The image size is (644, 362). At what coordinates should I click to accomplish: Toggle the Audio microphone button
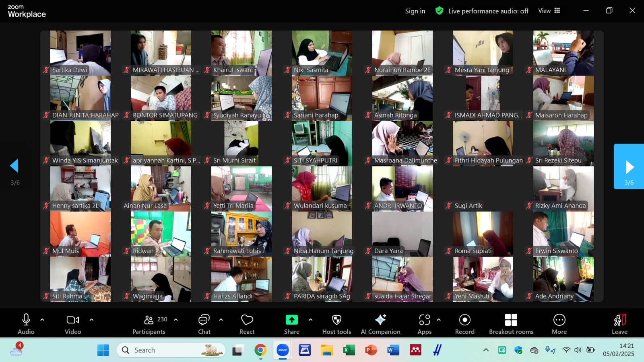click(26, 324)
